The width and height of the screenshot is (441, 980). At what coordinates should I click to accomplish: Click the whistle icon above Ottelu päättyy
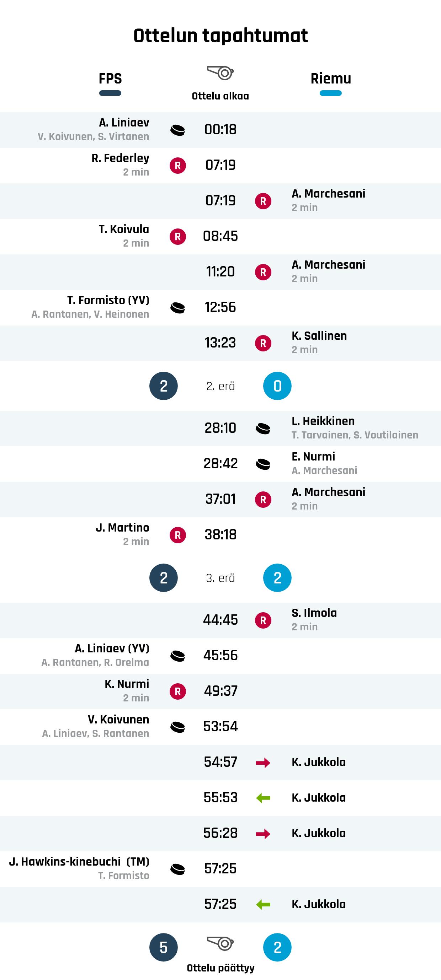(220, 943)
